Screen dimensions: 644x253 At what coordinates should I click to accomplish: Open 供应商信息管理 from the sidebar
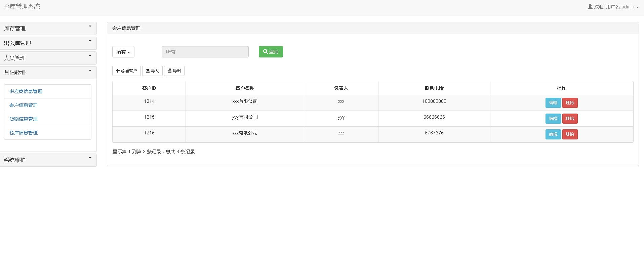(26, 91)
